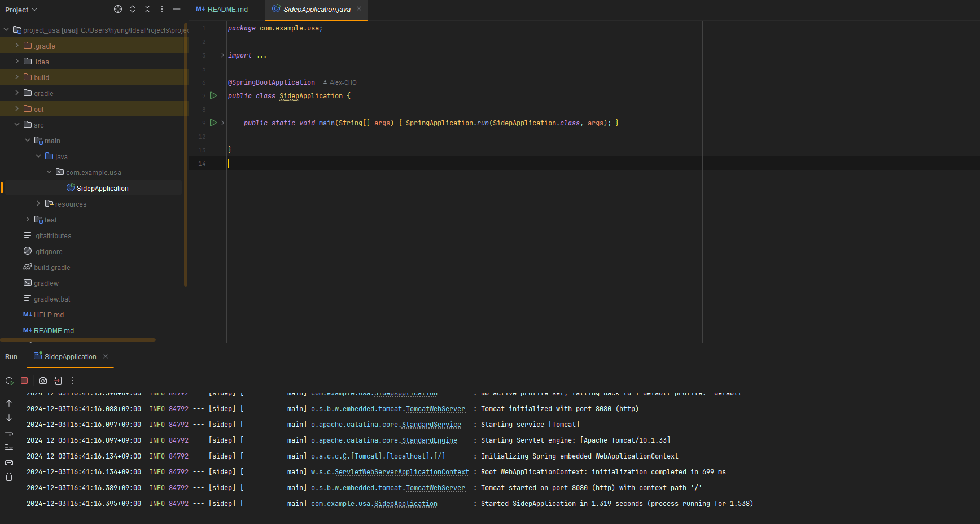Expand the test folder
The image size is (980, 524).
tap(28, 220)
